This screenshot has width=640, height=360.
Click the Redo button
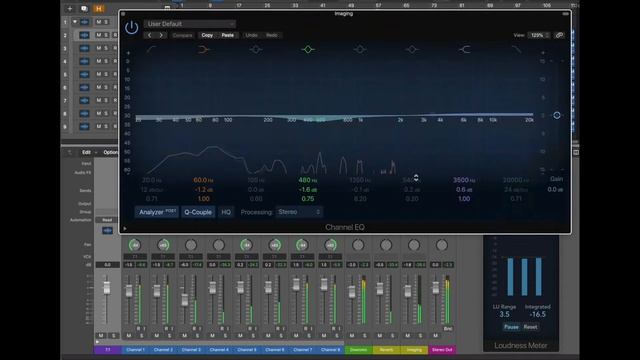point(272,35)
